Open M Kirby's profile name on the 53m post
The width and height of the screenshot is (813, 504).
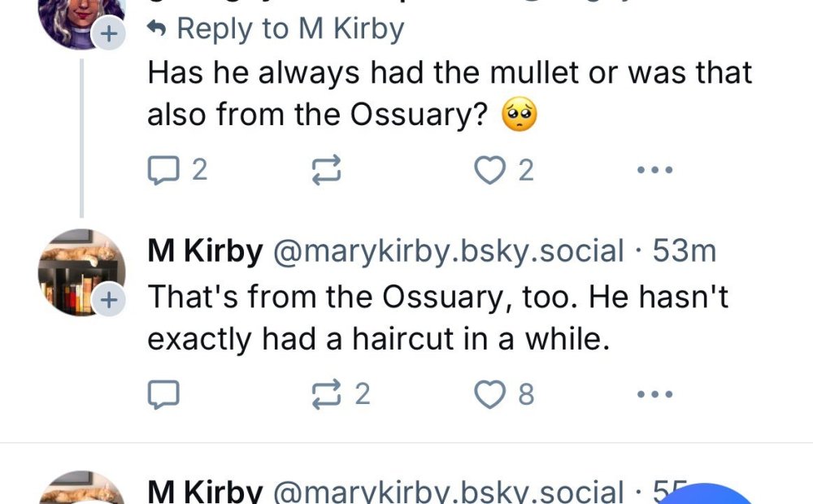205,251
